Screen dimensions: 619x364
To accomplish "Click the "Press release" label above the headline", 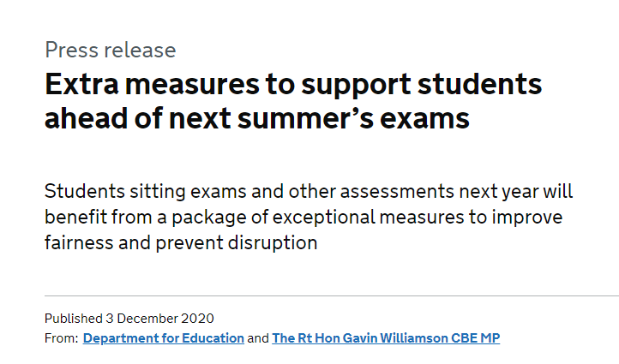I will (110, 50).
